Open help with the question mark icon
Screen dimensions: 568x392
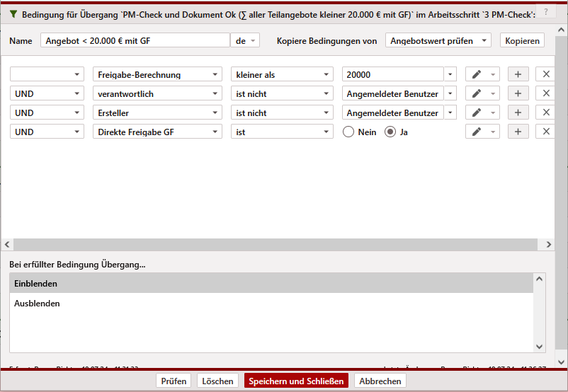coord(545,12)
